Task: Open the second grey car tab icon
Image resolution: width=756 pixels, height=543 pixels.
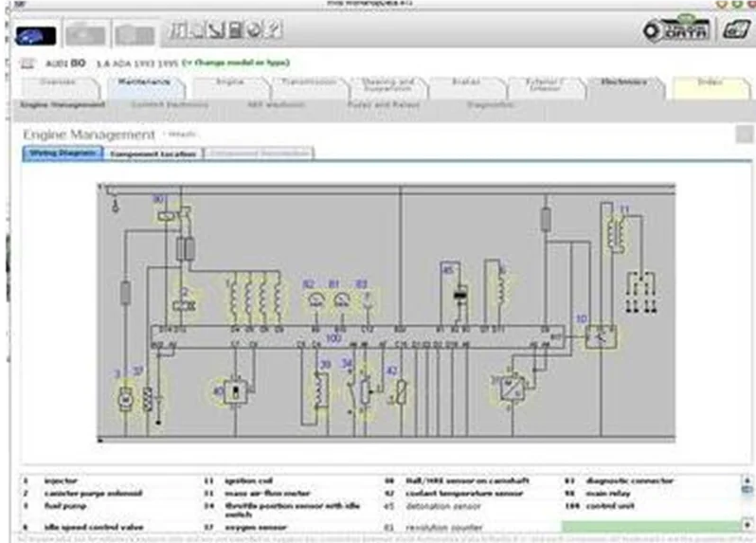Action: 85,35
